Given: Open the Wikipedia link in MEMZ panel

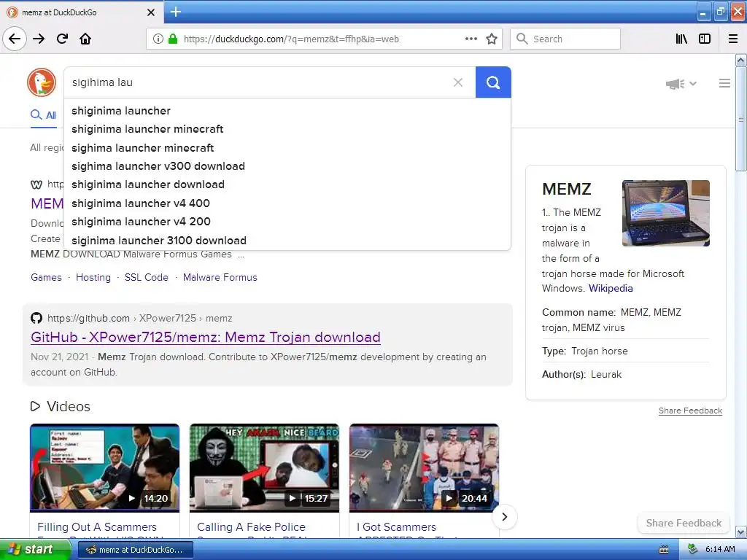Looking at the screenshot, I should pyautogui.click(x=611, y=288).
